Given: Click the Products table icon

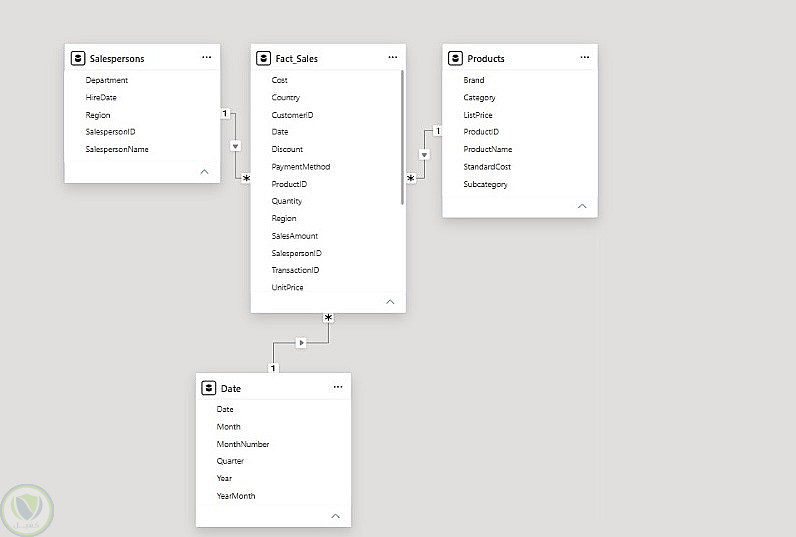Looking at the screenshot, I should pyautogui.click(x=455, y=58).
